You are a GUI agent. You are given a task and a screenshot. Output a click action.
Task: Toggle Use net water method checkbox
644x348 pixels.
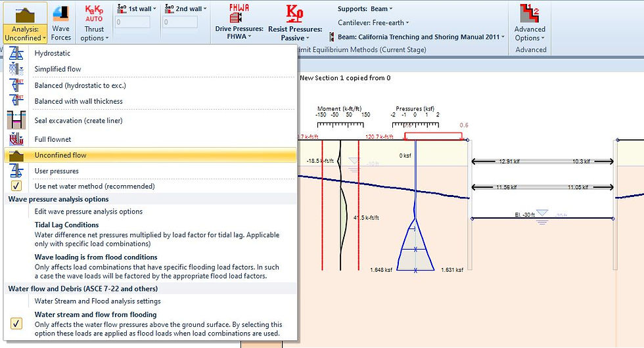pos(16,186)
